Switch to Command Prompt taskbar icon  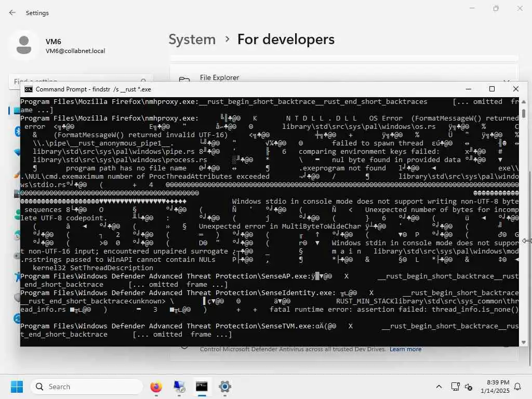(202, 387)
